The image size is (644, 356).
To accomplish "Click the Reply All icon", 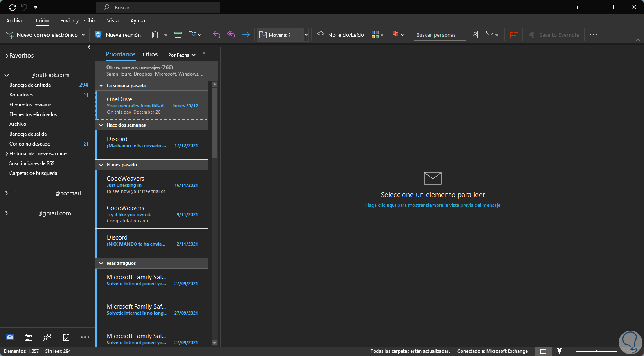I will [x=231, y=35].
